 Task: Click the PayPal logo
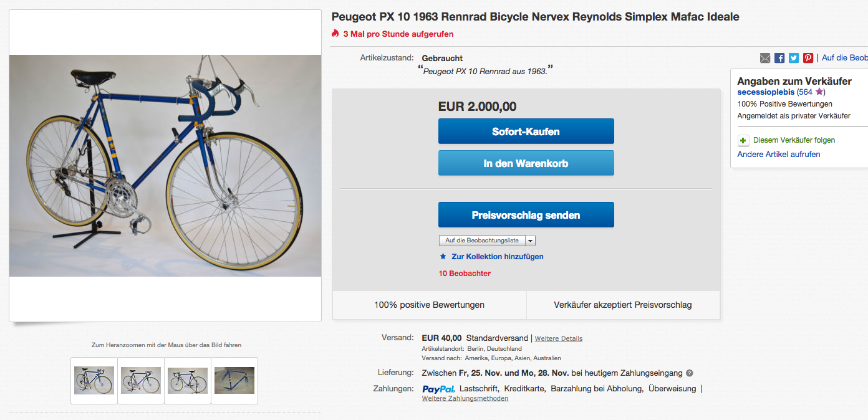(x=438, y=389)
